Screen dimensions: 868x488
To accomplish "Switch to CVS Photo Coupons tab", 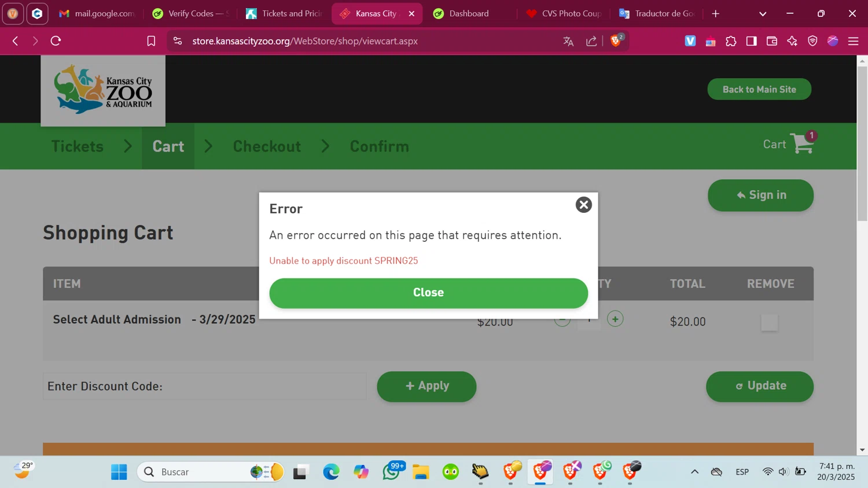I will (564, 13).
